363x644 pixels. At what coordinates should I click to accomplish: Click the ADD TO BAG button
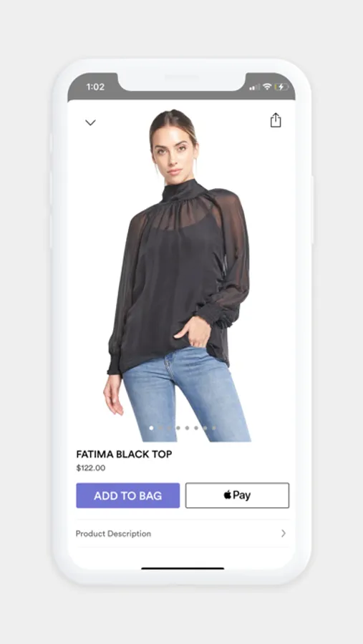128,495
